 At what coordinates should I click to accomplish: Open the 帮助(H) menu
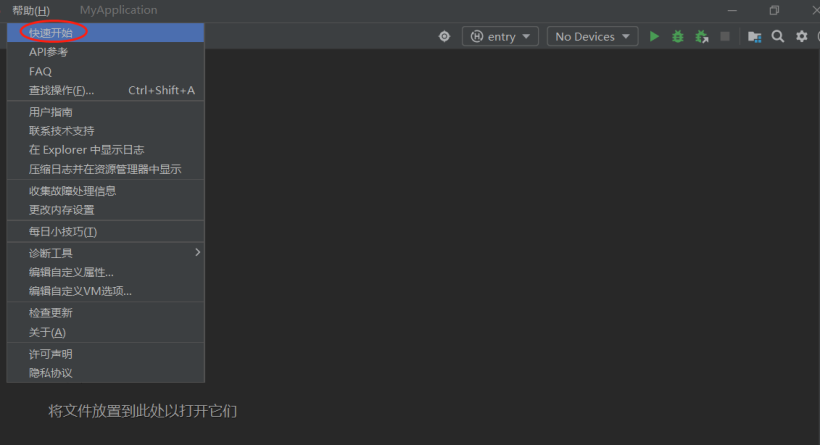[31, 10]
